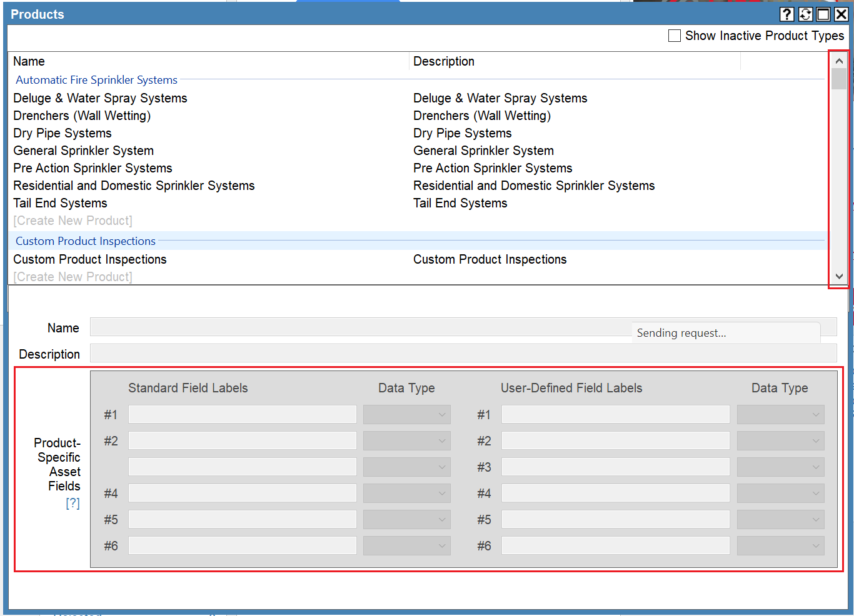
Task: Open Data Type dropdown for Standard field #6
Action: click(407, 545)
